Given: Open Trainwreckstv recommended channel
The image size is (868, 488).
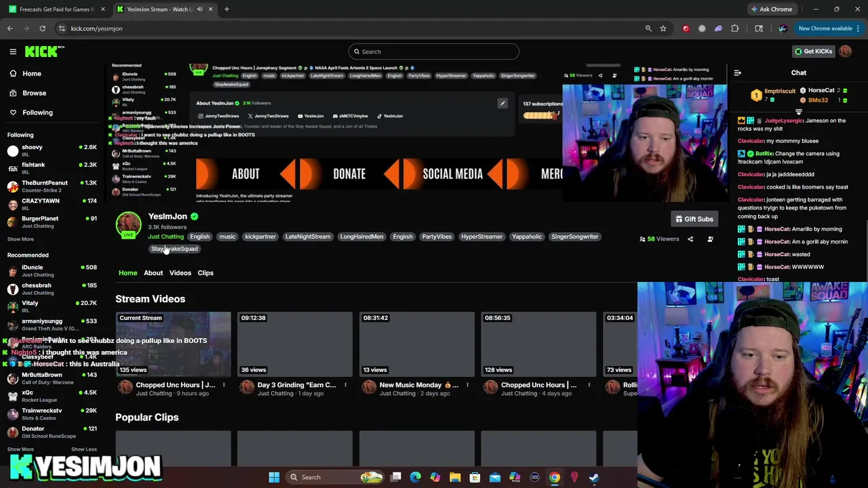Looking at the screenshot, I should click(52, 414).
